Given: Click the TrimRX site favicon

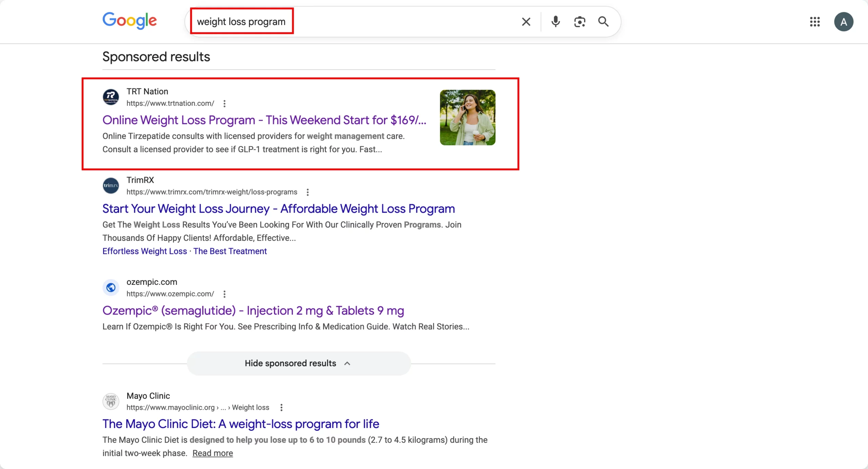Looking at the screenshot, I should pos(111,185).
